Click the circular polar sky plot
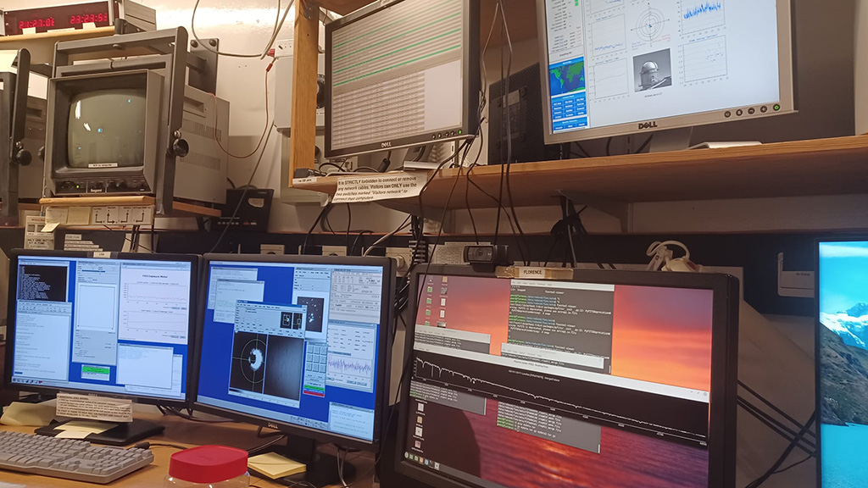Image resolution: width=868 pixels, height=488 pixels. [x=650, y=21]
